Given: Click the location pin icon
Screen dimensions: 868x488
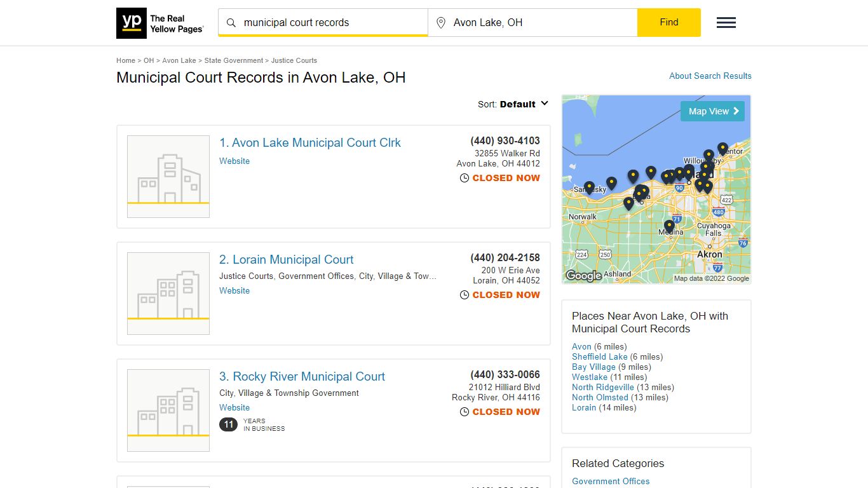Looking at the screenshot, I should coord(441,23).
